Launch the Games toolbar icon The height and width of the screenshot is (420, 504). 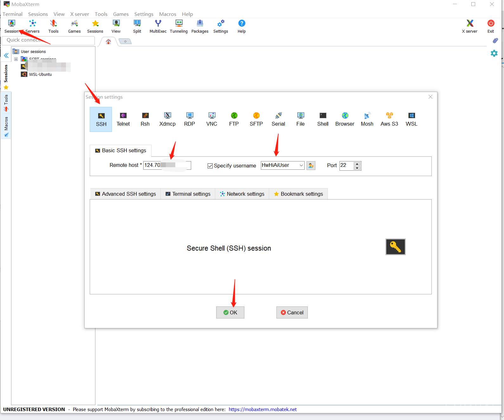(74, 26)
